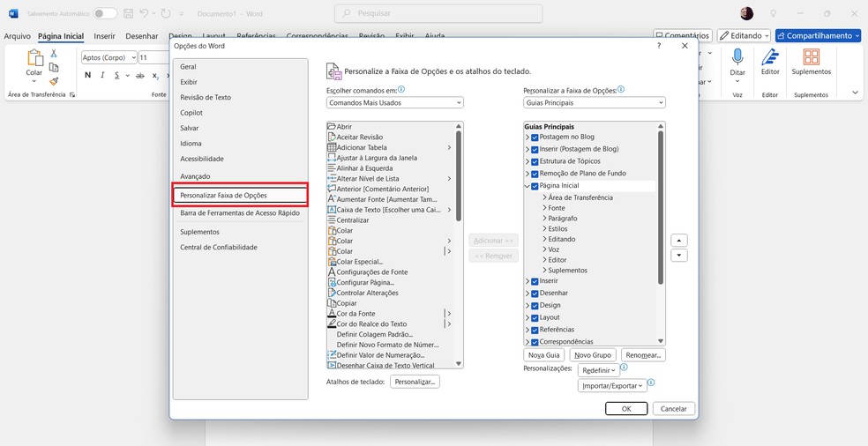868x446 pixels.
Task: Uncheck the Desenhar checkbox
Action: [x=535, y=294]
